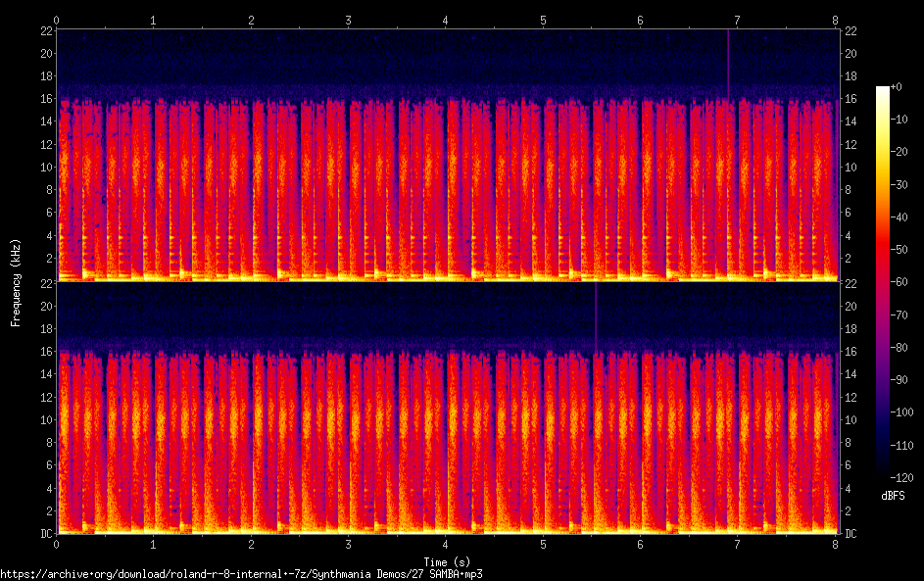Screen dimensions: 924x581
Task: Click the "7" tick on the bottom time axis
Action: click(738, 545)
